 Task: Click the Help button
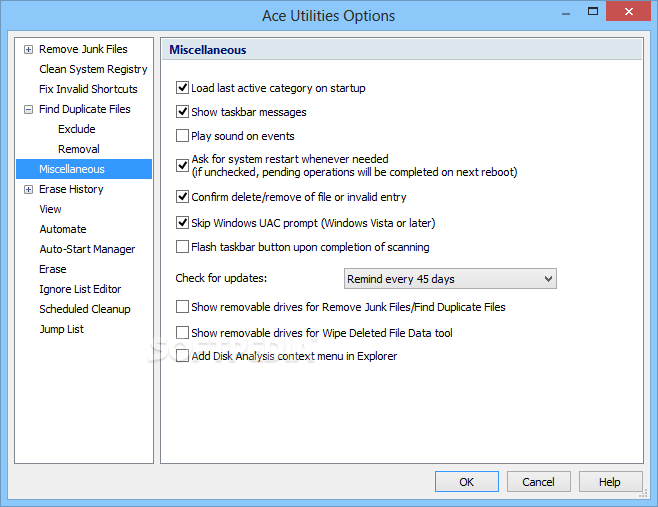610,481
